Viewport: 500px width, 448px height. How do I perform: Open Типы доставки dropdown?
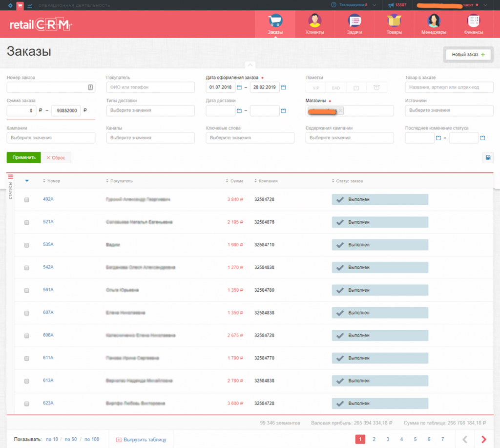(150, 110)
